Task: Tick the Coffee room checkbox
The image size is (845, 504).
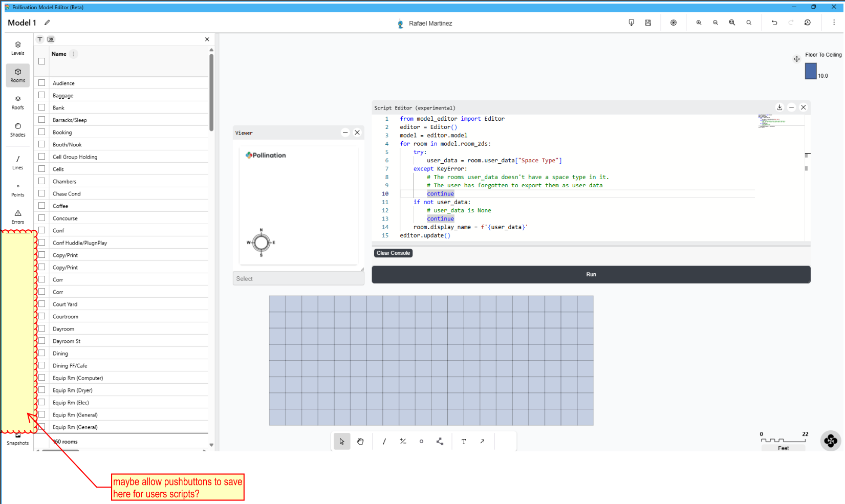Action: pyautogui.click(x=42, y=206)
